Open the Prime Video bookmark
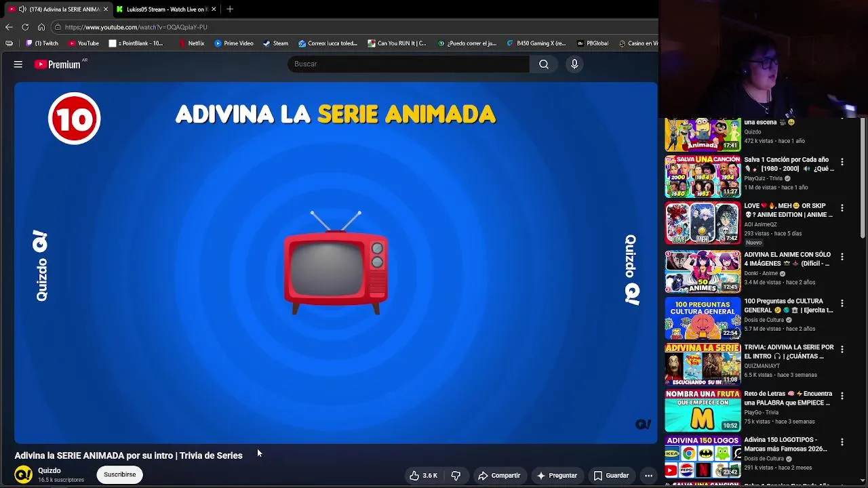 click(x=234, y=43)
